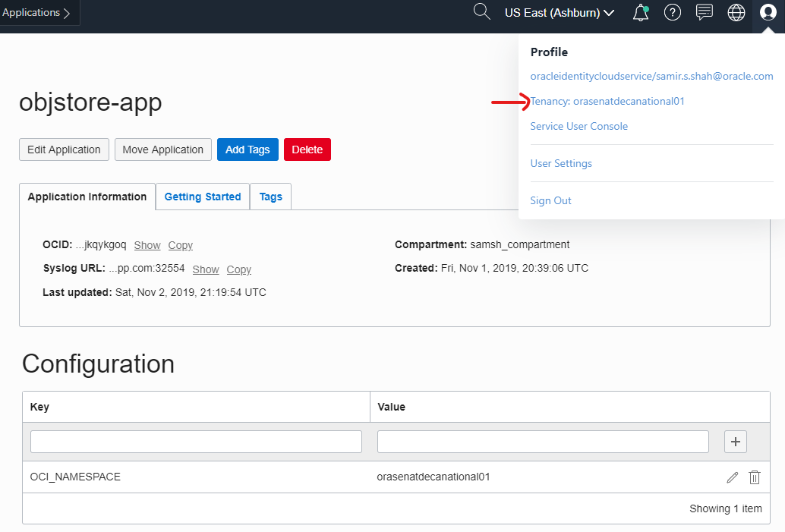Click the language globe icon
785x532 pixels.
click(736, 12)
